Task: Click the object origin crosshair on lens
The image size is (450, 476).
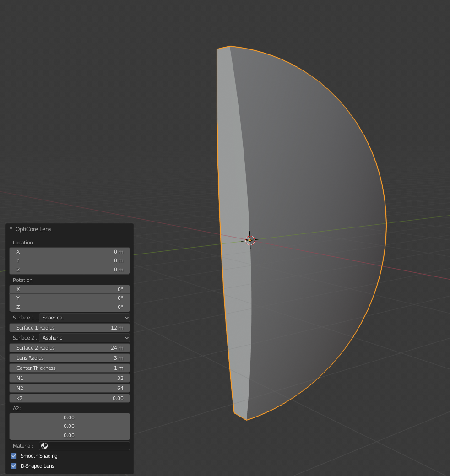Action: pos(250,240)
